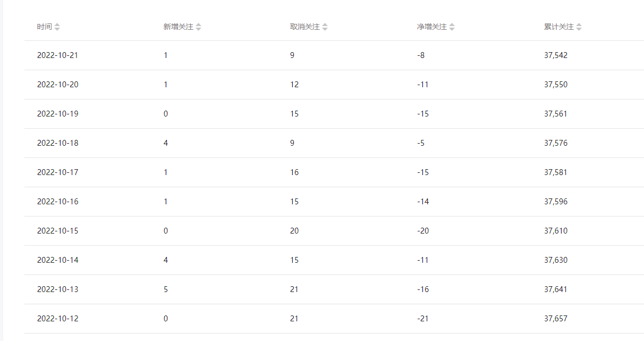The width and height of the screenshot is (644, 341).
Task: Sort by 累计关注 arrows icon
Action: 579,27
